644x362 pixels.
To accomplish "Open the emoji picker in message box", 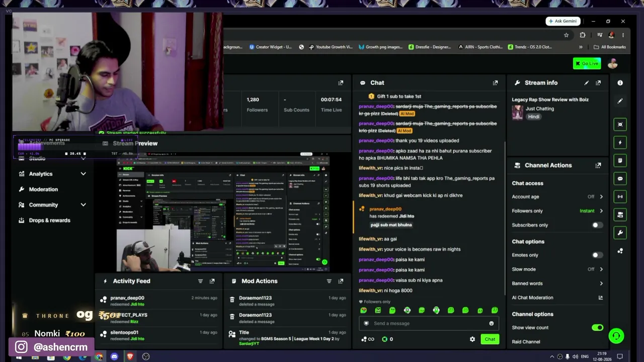I will (x=491, y=323).
